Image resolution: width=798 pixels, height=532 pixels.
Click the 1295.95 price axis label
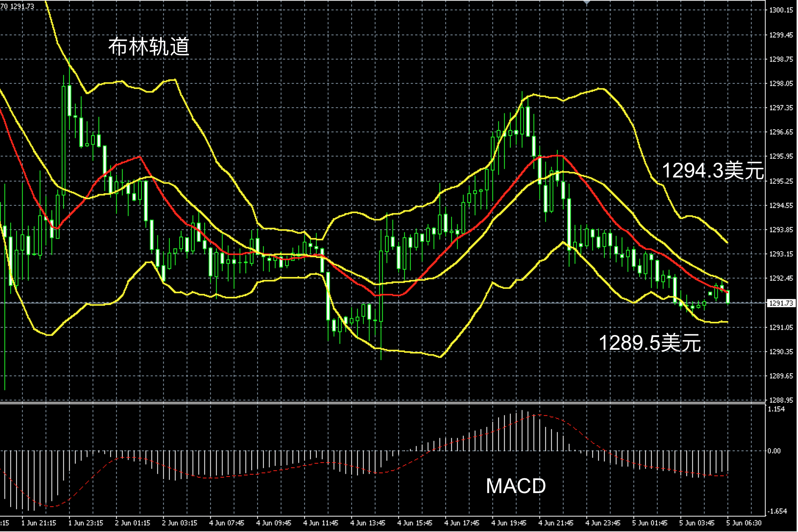pyautogui.click(x=781, y=157)
